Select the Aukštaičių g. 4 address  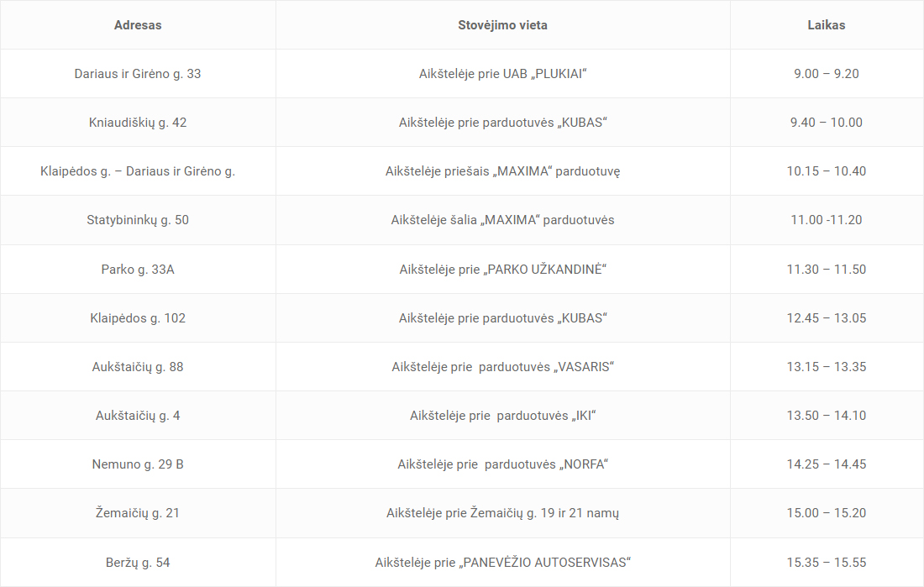pos(138,416)
